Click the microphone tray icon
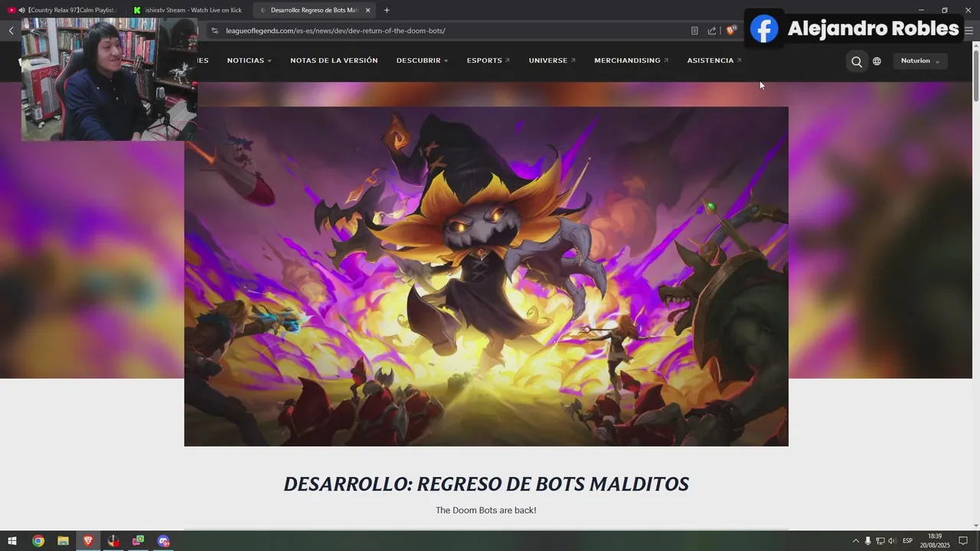Screen dimensions: 980x551 click(x=867, y=541)
